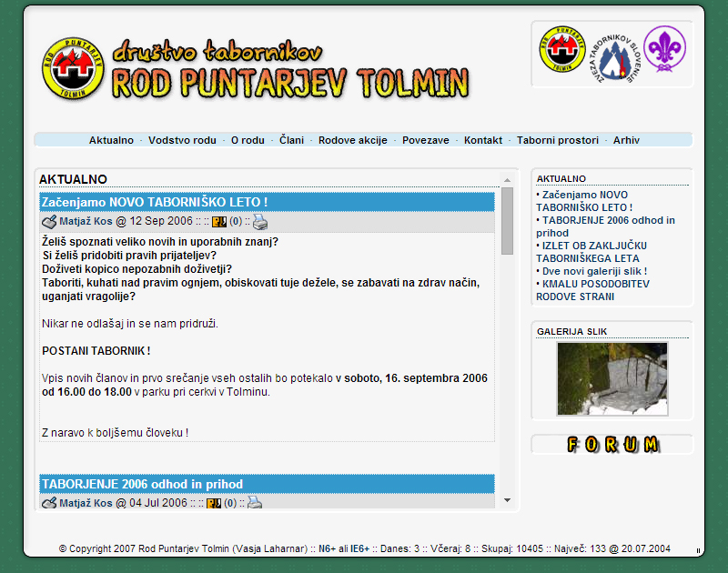Click the scroll up arrow in Aktualno panel
Image resolution: width=728 pixels, height=573 pixels.
pyautogui.click(x=508, y=180)
